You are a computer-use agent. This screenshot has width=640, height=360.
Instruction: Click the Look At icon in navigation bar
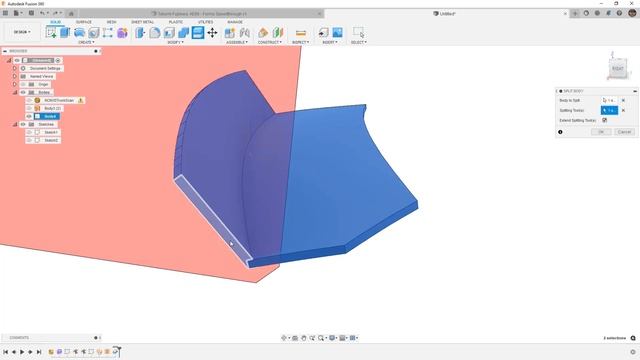coord(295,338)
